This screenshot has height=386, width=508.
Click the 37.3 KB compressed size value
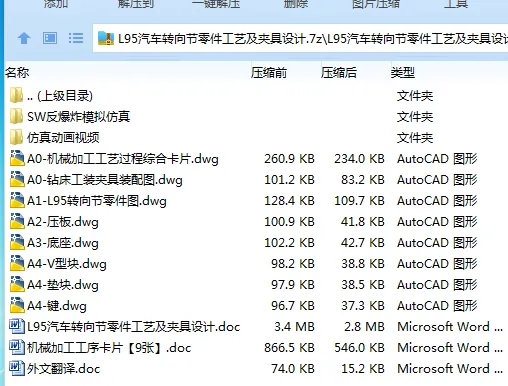363,306
